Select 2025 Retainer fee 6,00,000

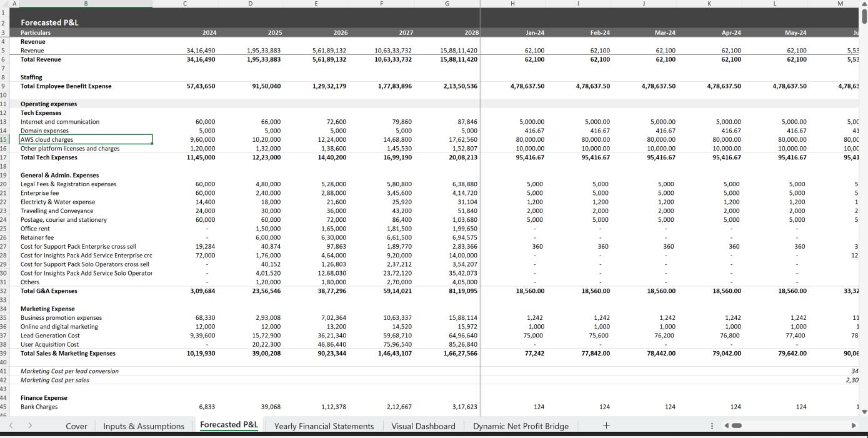pyautogui.click(x=268, y=237)
